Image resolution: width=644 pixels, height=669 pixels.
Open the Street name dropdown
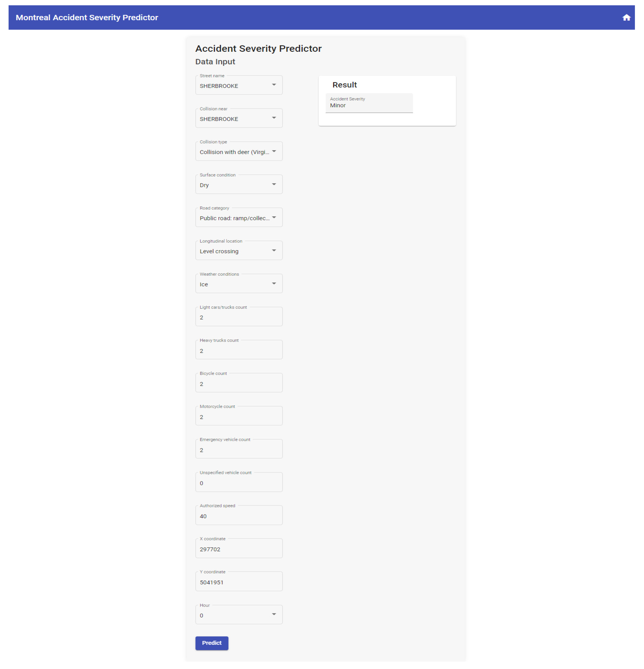click(239, 85)
